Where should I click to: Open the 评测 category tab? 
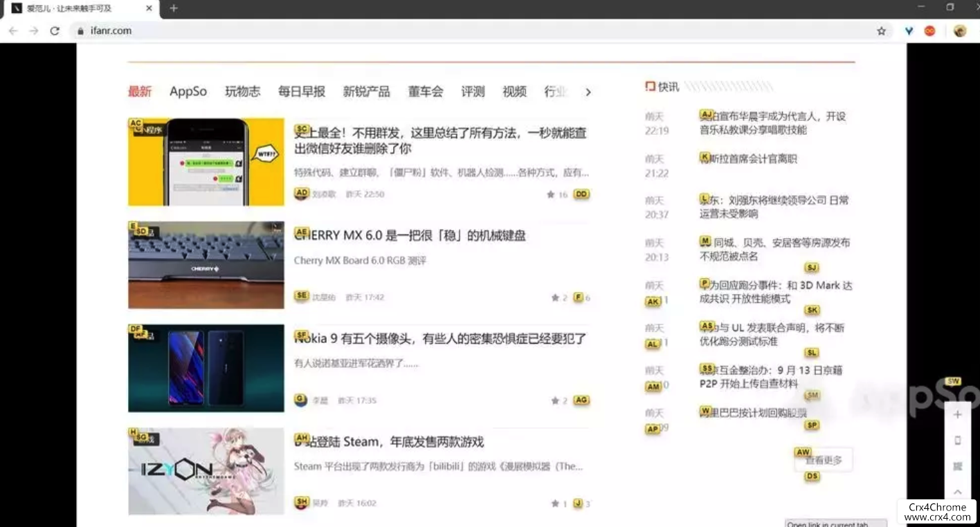(x=473, y=92)
